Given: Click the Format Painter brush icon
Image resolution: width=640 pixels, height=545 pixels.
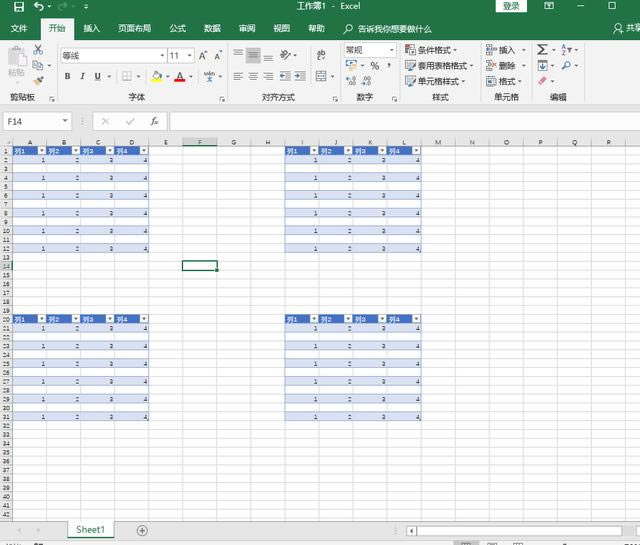Looking at the screenshot, I should [x=38, y=80].
